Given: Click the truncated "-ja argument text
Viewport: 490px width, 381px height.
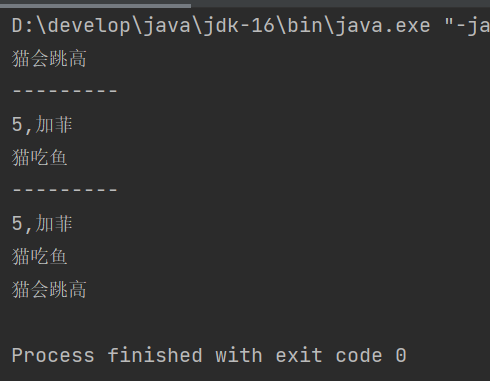Looking at the screenshot, I should tap(467, 26).
